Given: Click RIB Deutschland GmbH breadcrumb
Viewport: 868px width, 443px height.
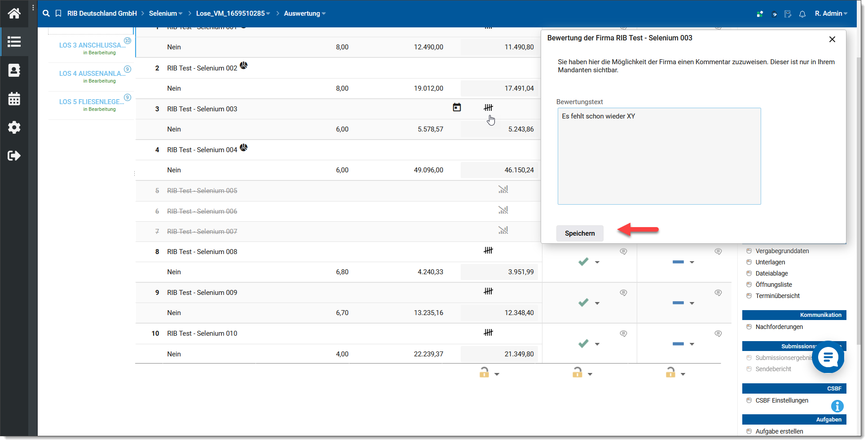Looking at the screenshot, I should [102, 13].
